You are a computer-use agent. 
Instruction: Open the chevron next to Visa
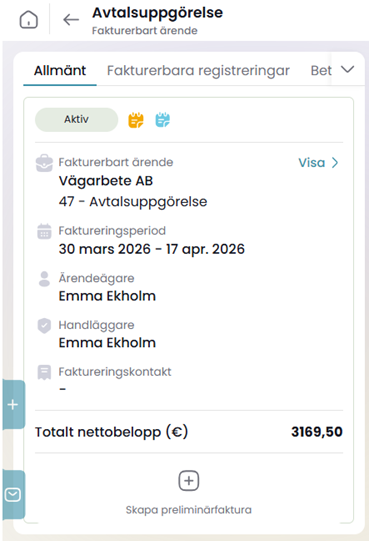tap(335, 163)
